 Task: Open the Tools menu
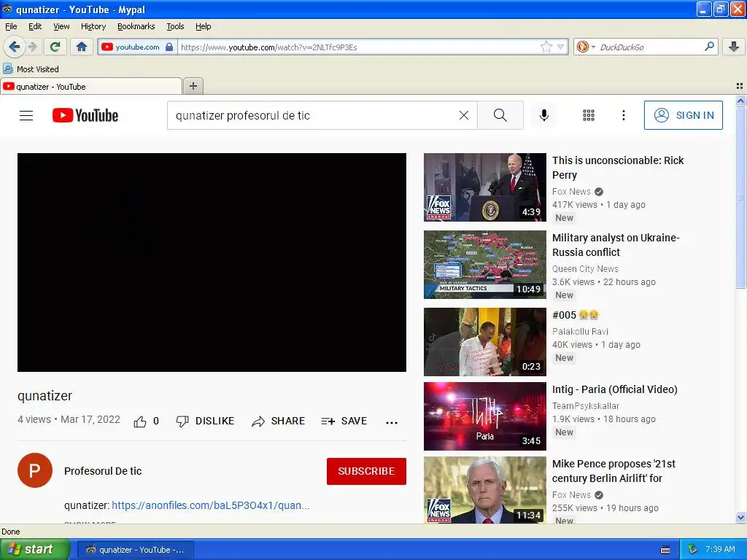point(175,26)
